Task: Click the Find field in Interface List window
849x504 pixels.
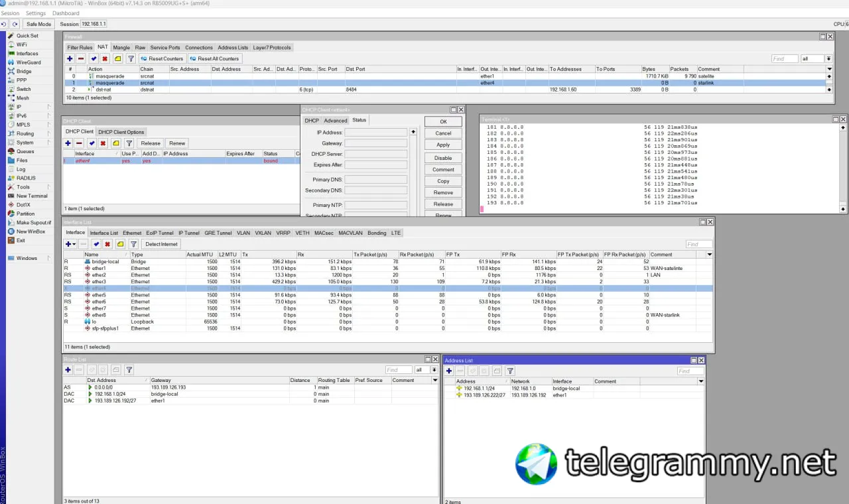Action: [x=699, y=244]
